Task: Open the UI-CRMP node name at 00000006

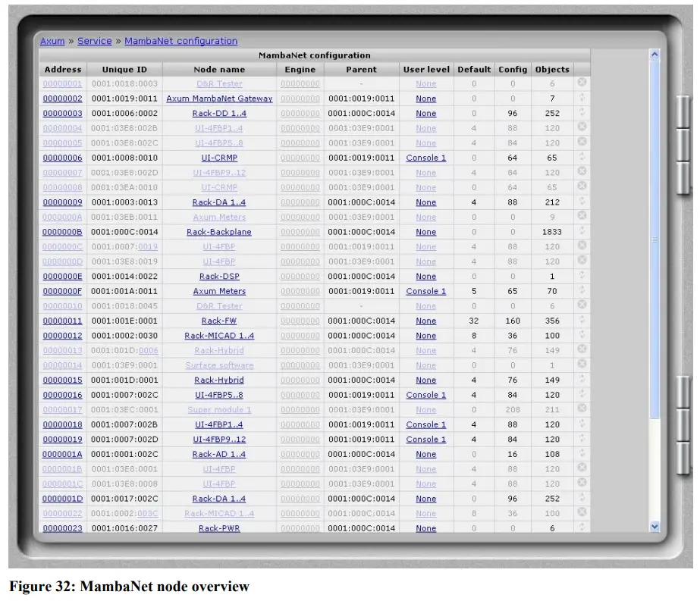Action: pyautogui.click(x=219, y=158)
